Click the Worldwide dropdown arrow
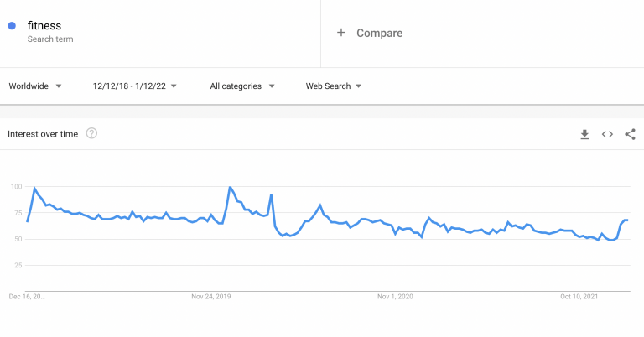The width and height of the screenshot is (644, 337). click(x=59, y=86)
